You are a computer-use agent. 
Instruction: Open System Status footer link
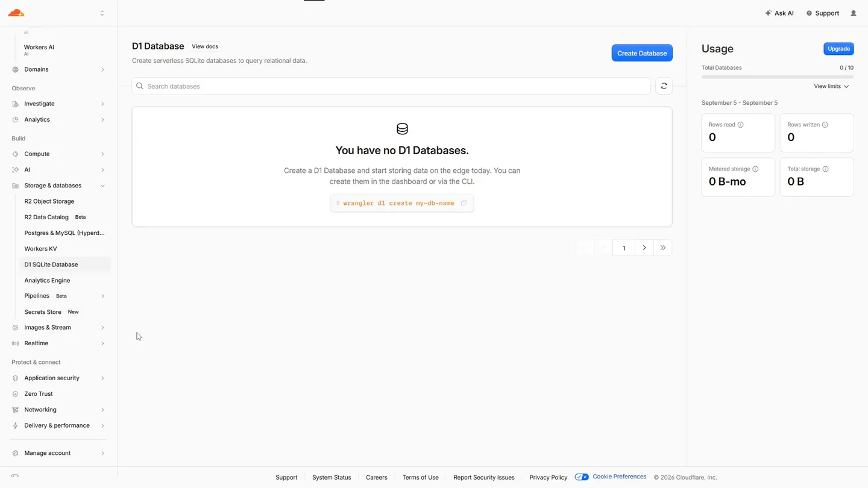(332, 478)
